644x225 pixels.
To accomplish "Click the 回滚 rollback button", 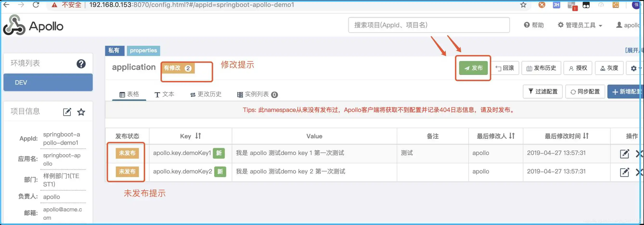I will point(505,68).
